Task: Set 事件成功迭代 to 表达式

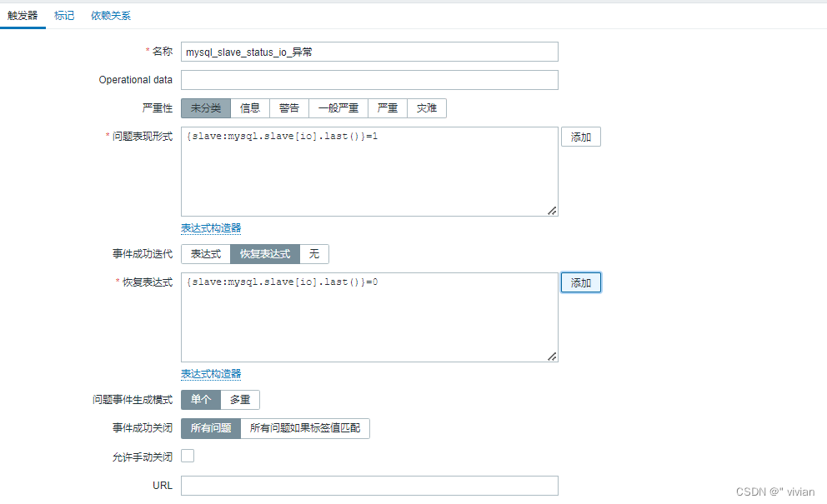Action: [206, 254]
